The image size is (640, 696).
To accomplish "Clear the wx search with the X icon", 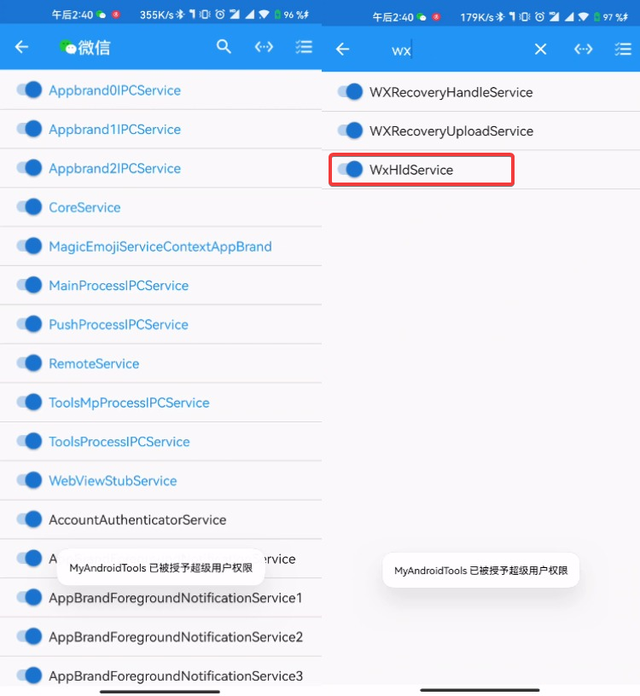I will point(540,49).
